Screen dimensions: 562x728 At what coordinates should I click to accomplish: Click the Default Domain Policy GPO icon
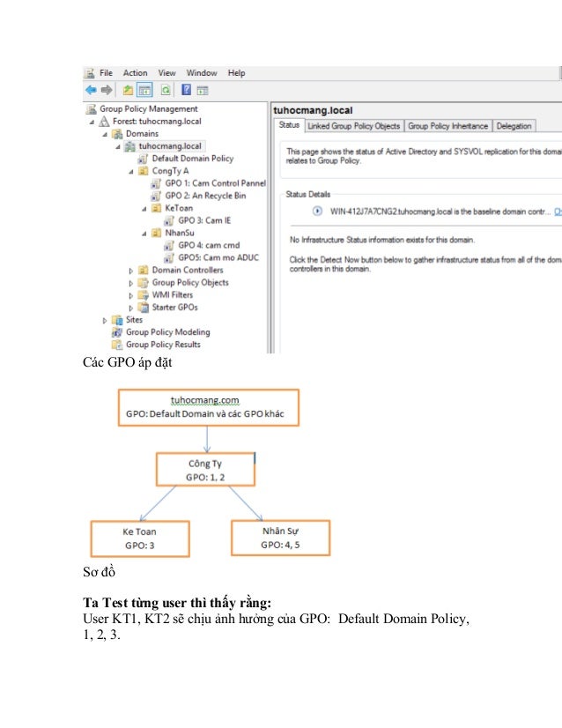[143, 159]
